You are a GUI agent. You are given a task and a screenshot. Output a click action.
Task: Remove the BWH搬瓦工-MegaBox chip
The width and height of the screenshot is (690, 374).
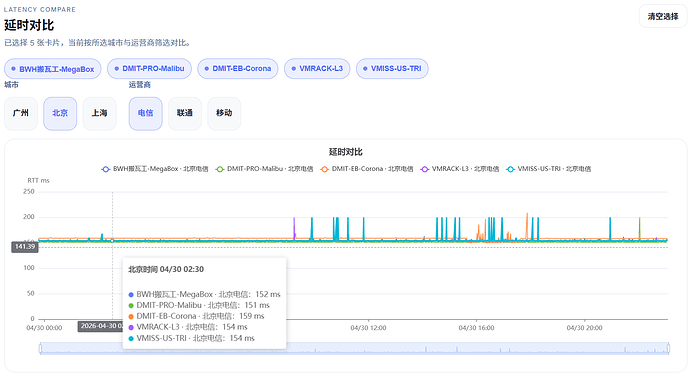coord(52,69)
